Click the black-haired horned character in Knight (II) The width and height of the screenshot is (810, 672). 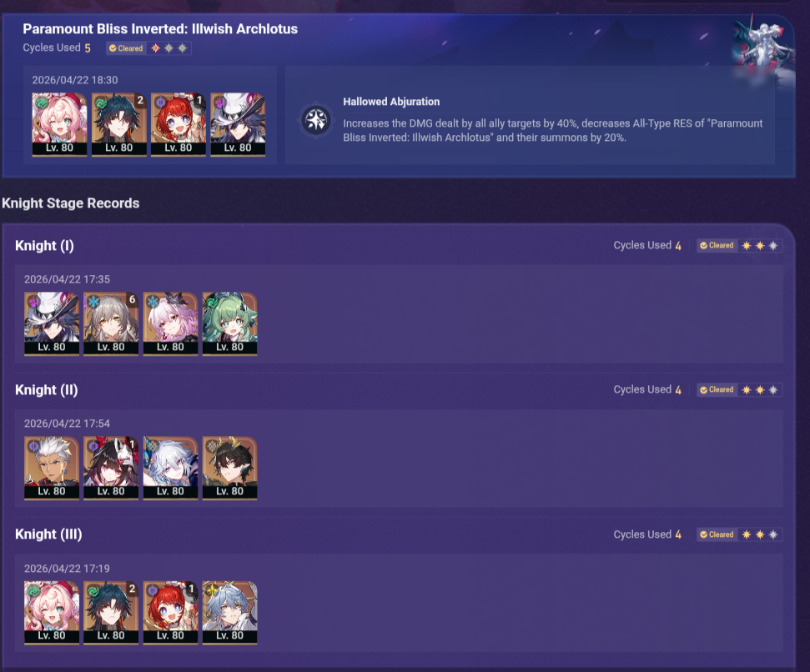[230, 468]
